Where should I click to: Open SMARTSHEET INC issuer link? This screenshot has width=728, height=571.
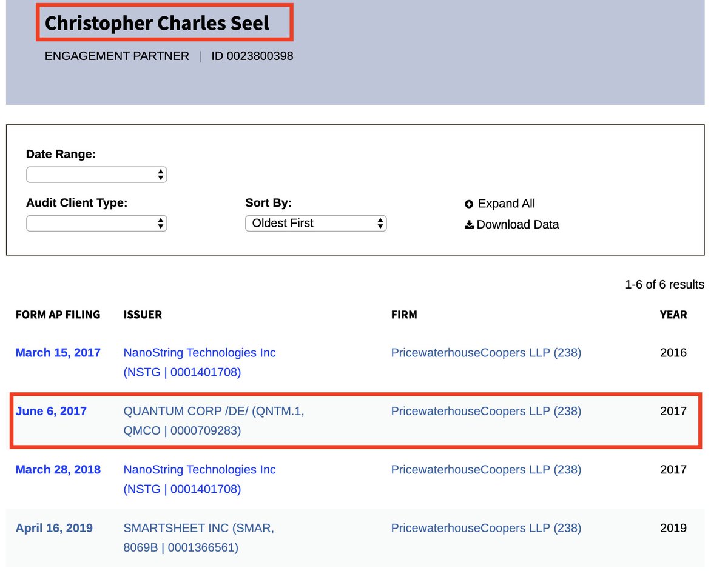point(199,538)
